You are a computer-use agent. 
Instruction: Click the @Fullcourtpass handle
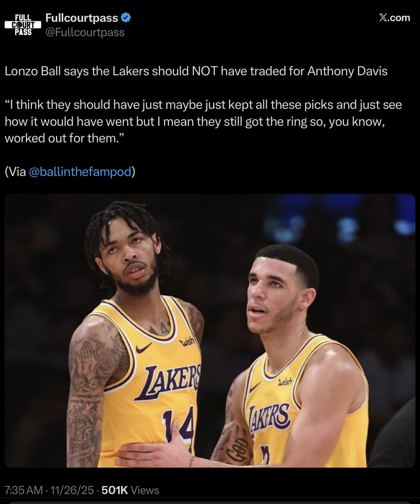(x=85, y=33)
